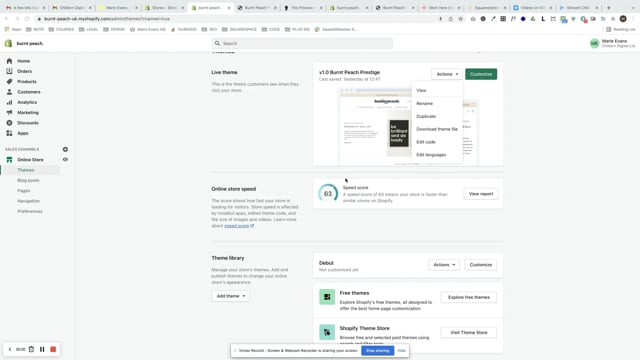
Task: Open the SQUARESPACE bookmark folder
Action: (x=239, y=29)
